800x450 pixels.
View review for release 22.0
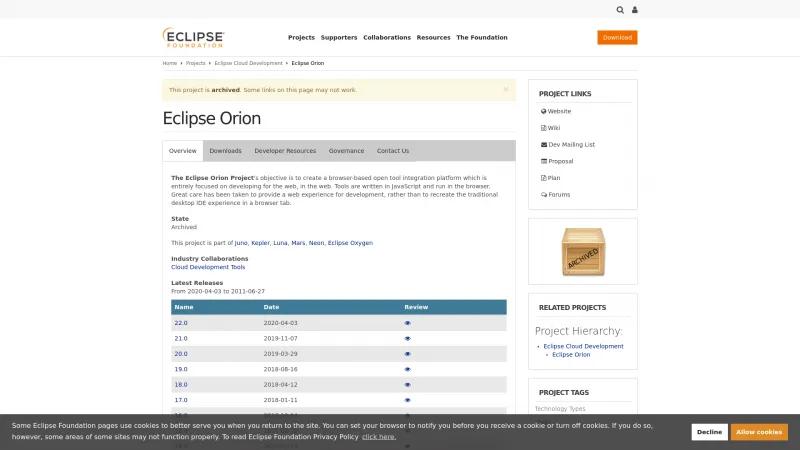pos(407,323)
